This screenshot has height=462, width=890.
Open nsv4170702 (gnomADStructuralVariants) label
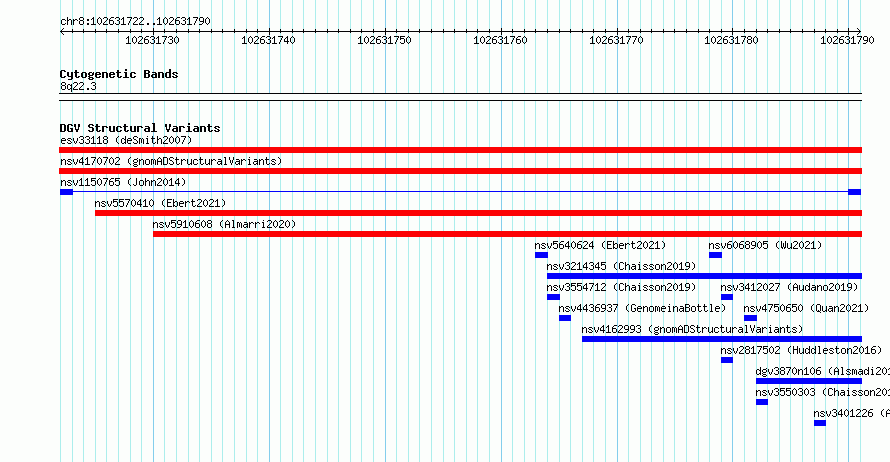tap(171, 161)
